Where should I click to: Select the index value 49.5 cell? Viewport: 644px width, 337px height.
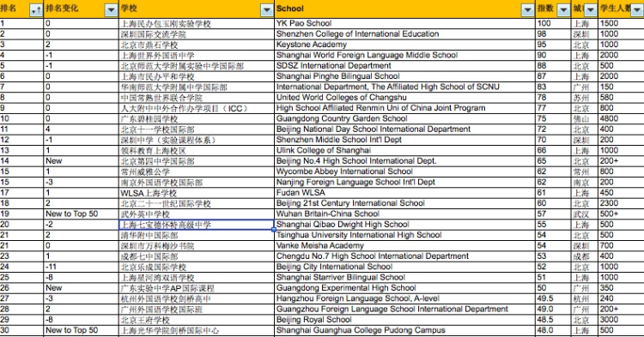click(553, 299)
